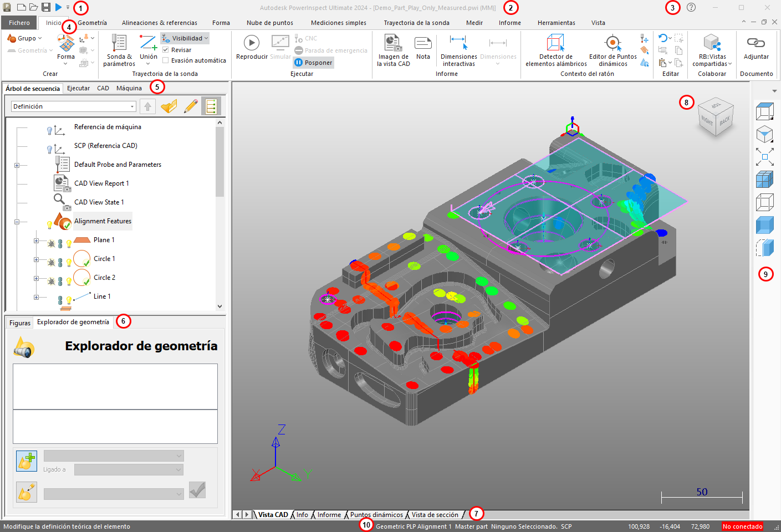This screenshot has width=781, height=532.
Task: Open the Forma button in Crear group
Action: click(x=66, y=50)
